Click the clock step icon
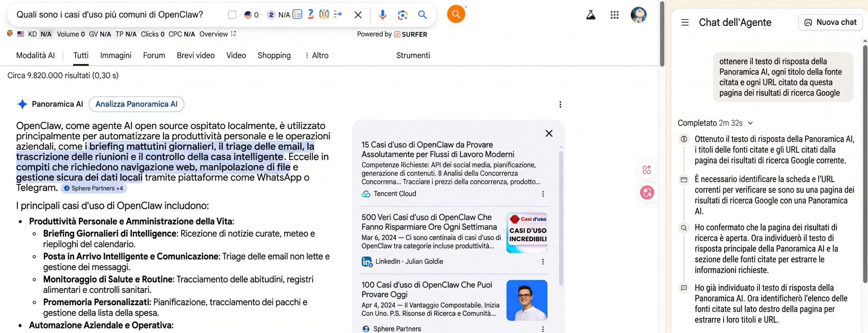Viewport: 868px width, 333px height. tap(684, 139)
